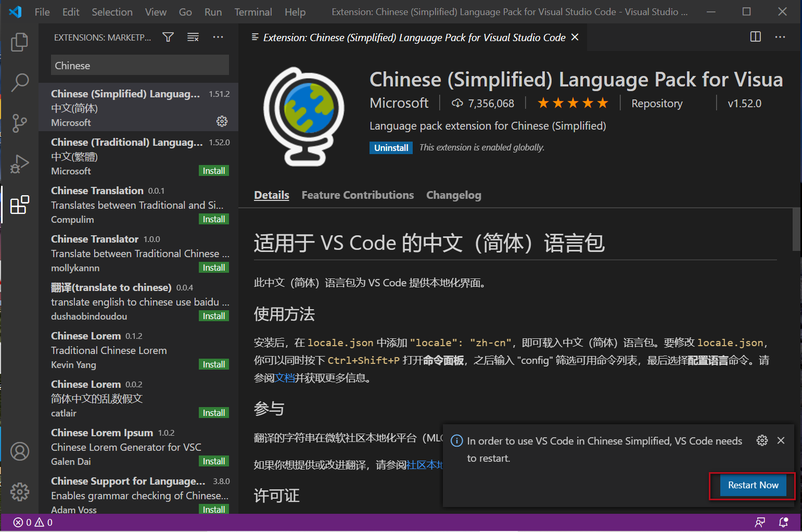Uninstall the Chinese Simplified language pack
This screenshot has width=802, height=532.
coord(391,148)
